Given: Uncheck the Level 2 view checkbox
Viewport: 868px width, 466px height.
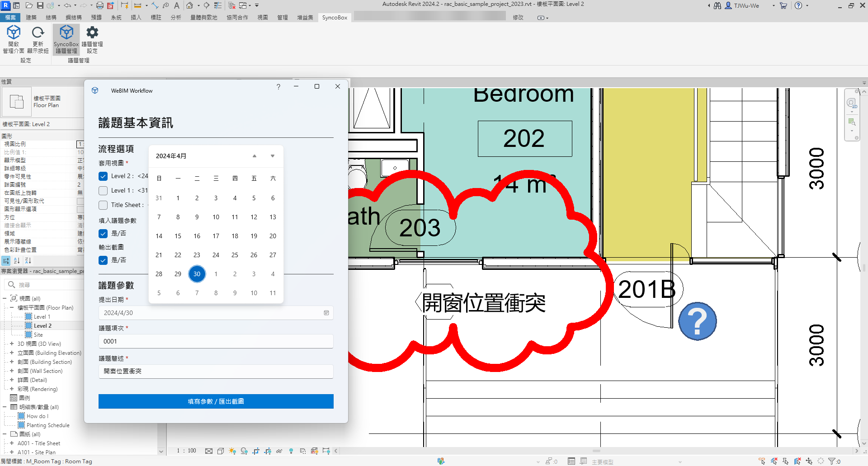Looking at the screenshot, I should pyautogui.click(x=103, y=176).
